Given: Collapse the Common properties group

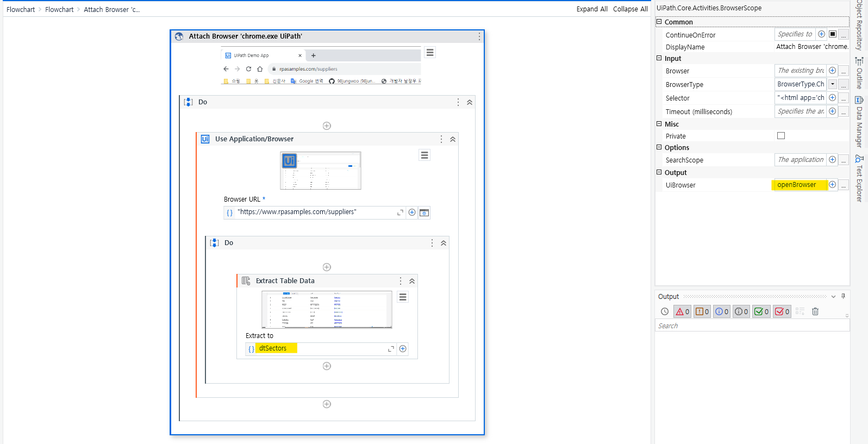Looking at the screenshot, I should 659,22.
